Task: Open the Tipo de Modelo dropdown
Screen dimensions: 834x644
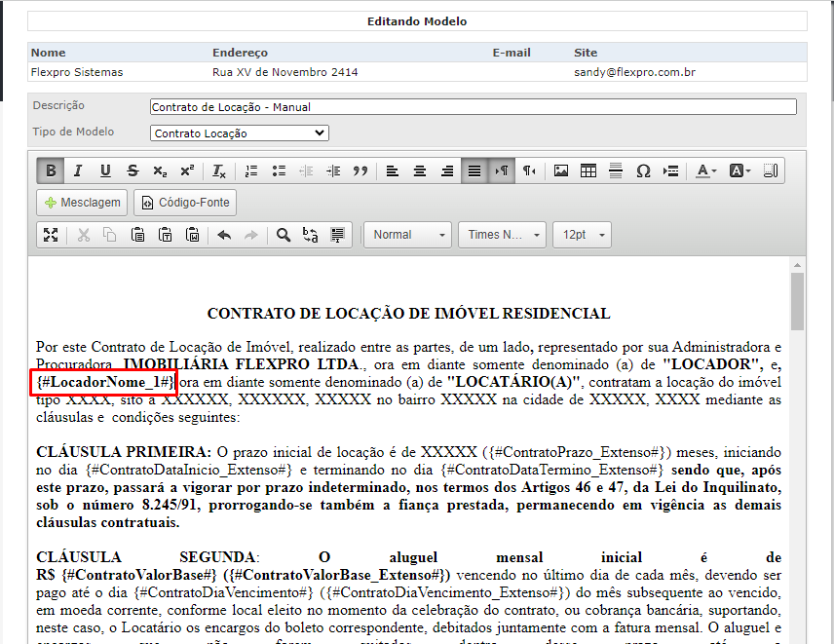Action: coord(240,133)
